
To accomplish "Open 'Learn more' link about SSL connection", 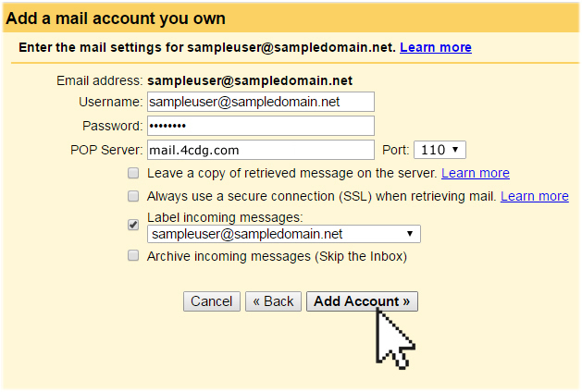I will (x=535, y=196).
